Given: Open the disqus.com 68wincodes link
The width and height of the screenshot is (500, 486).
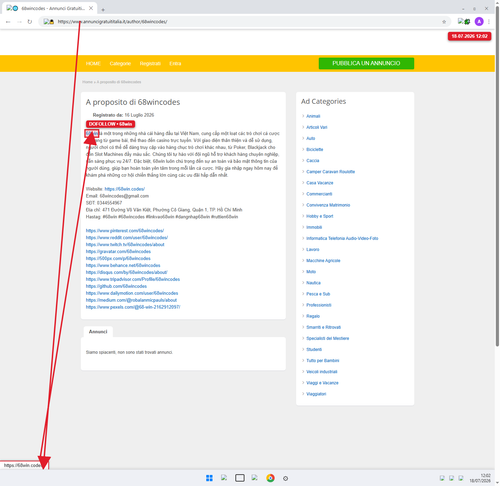Looking at the screenshot, I should click(126, 272).
